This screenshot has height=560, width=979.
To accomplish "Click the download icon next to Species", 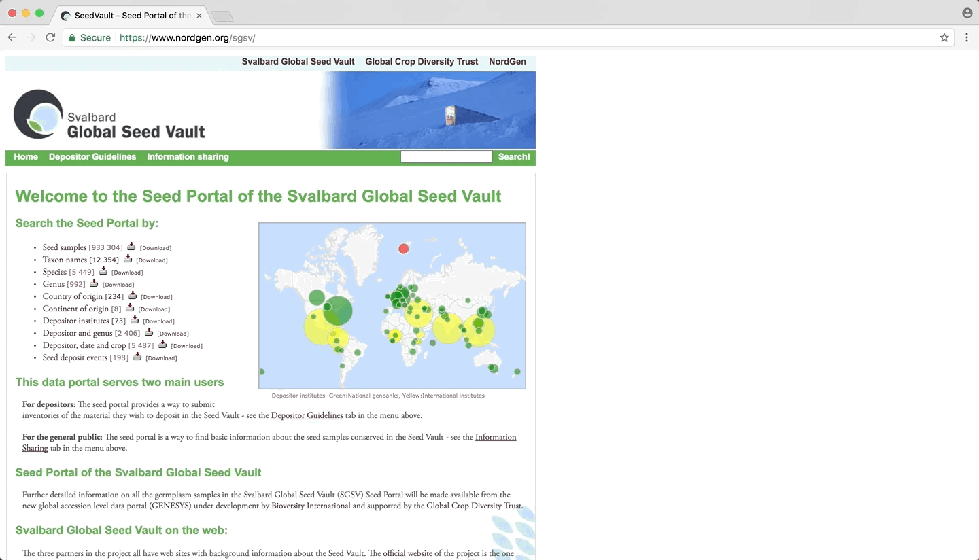I will 103,271.
